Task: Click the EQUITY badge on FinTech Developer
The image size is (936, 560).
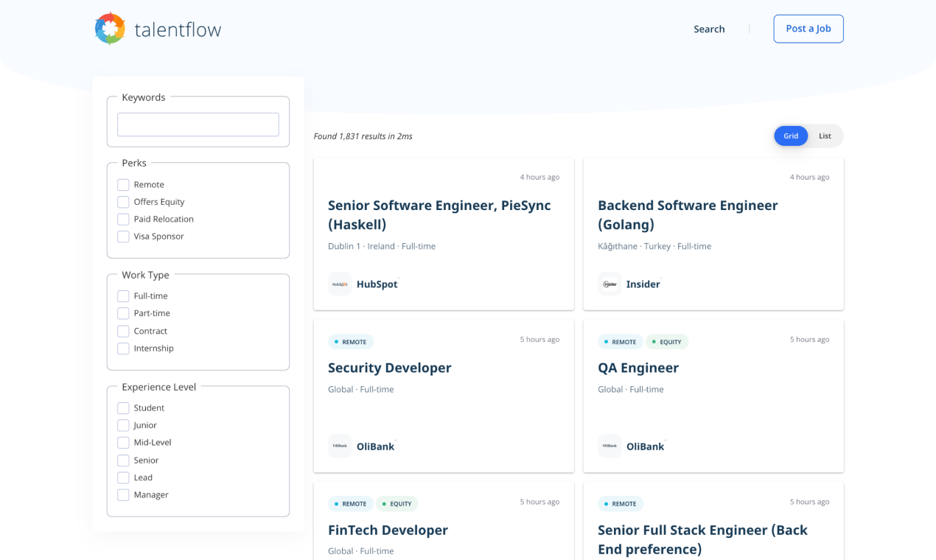Action: 397,503
